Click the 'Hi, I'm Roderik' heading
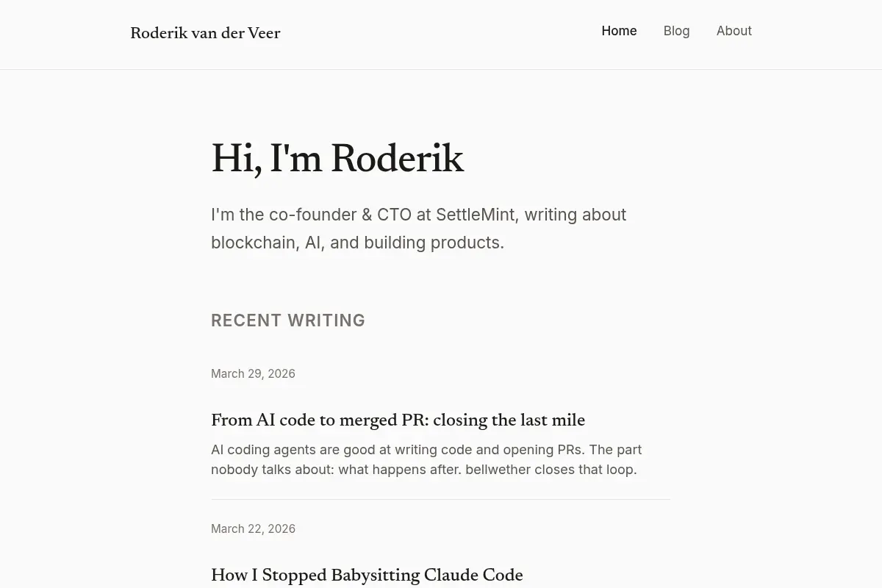Screen dimensions: 882x588 tap(337, 159)
